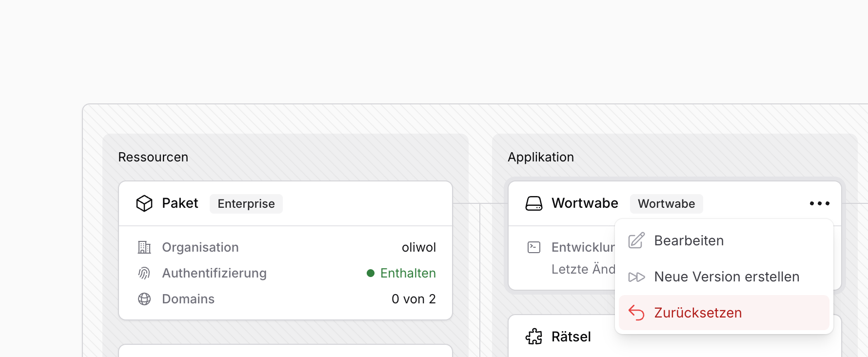Image resolution: width=868 pixels, height=357 pixels.
Task: Click the package icon next to Paket
Action: [x=144, y=203]
